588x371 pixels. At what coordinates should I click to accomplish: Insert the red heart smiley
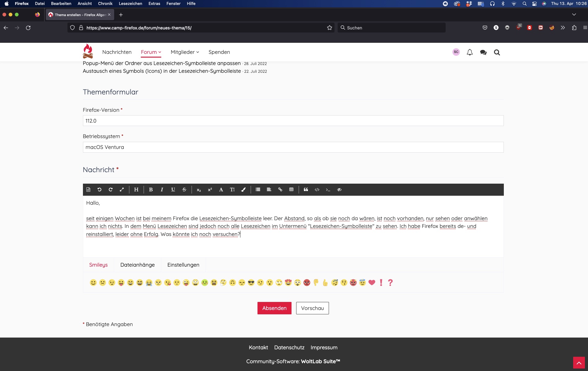click(x=372, y=282)
